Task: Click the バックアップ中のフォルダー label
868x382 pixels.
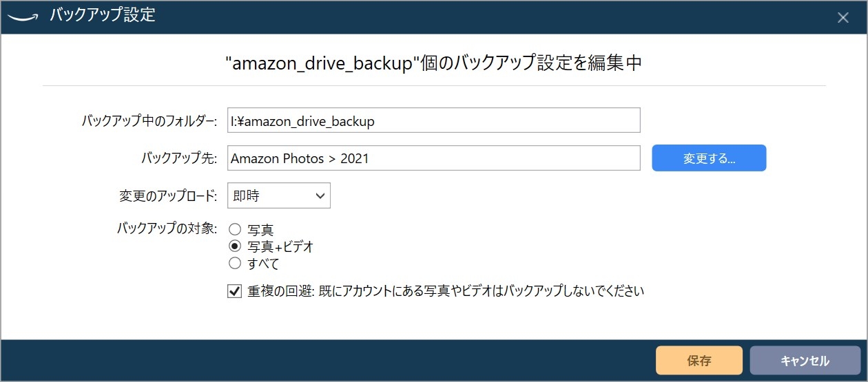Action: tap(149, 121)
